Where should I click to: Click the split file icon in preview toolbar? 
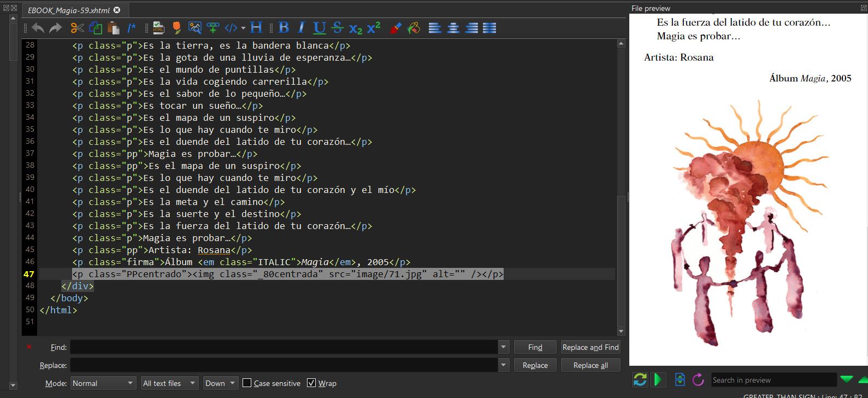(x=680, y=379)
